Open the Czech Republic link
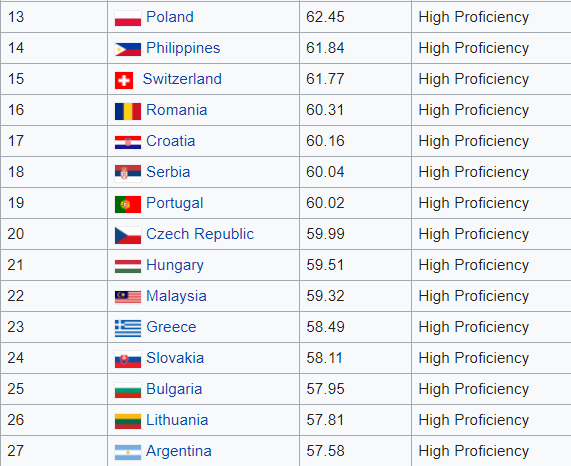 click(x=200, y=234)
